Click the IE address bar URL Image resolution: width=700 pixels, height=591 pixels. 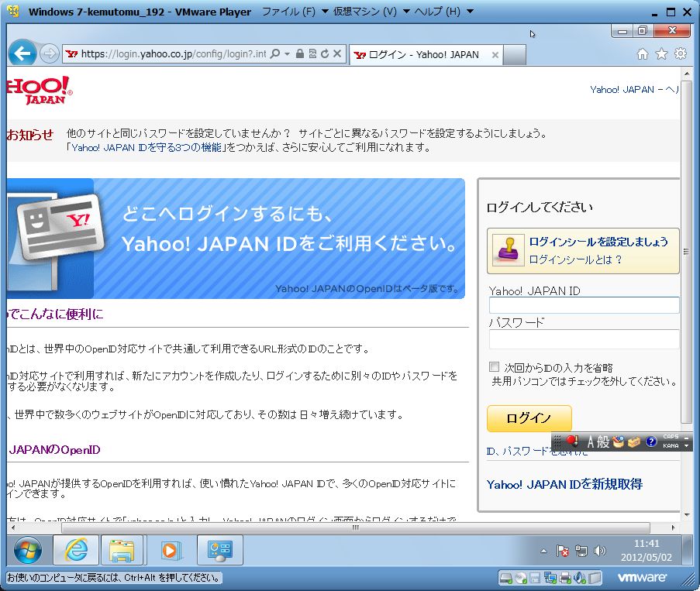[173, 54]
